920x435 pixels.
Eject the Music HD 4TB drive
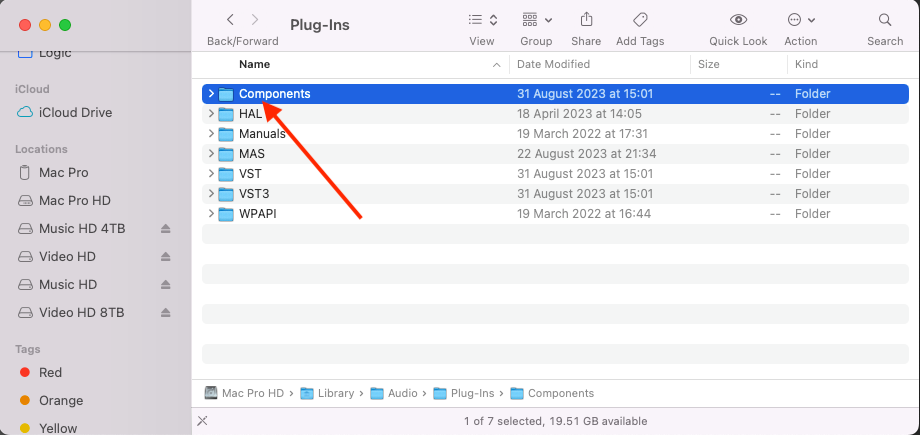click(165, 229)
